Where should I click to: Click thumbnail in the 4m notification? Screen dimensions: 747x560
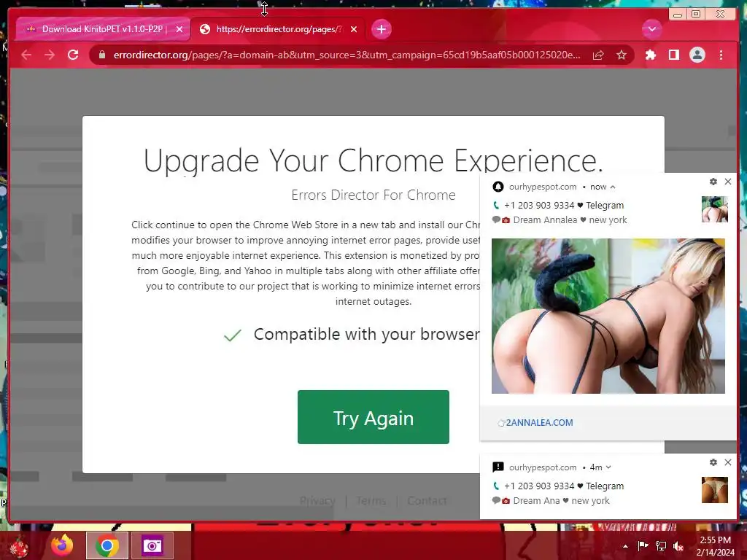[x=715, y=490]
